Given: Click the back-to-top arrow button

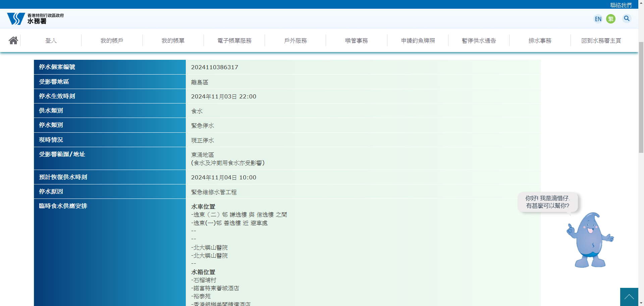Looking at the screenshot, I should [x=629, y=297].
